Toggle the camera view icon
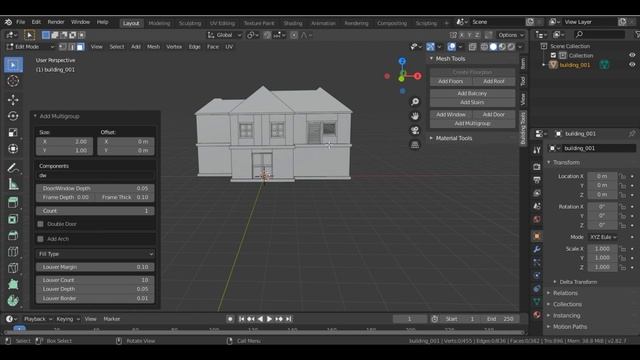This screenshot has height=360, width=640. coord(415,130)
